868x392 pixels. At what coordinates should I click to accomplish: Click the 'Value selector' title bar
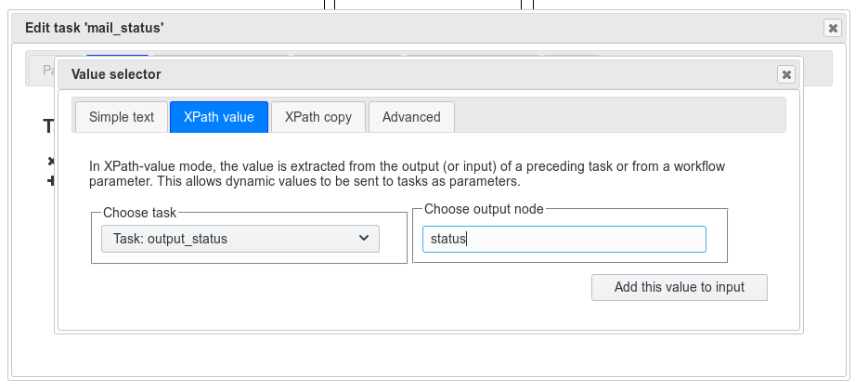[x=429, y=74]
